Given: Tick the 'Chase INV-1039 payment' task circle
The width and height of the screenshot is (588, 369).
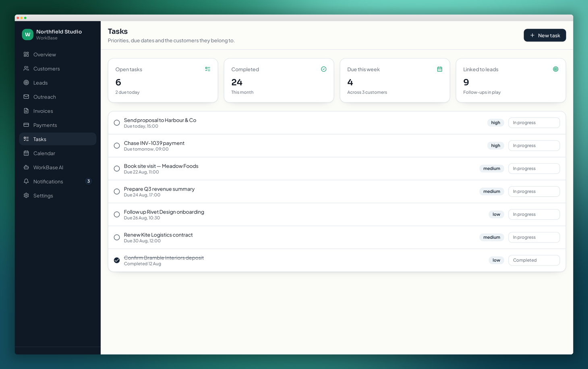Looking at the screenshot, I should point(117,146).
